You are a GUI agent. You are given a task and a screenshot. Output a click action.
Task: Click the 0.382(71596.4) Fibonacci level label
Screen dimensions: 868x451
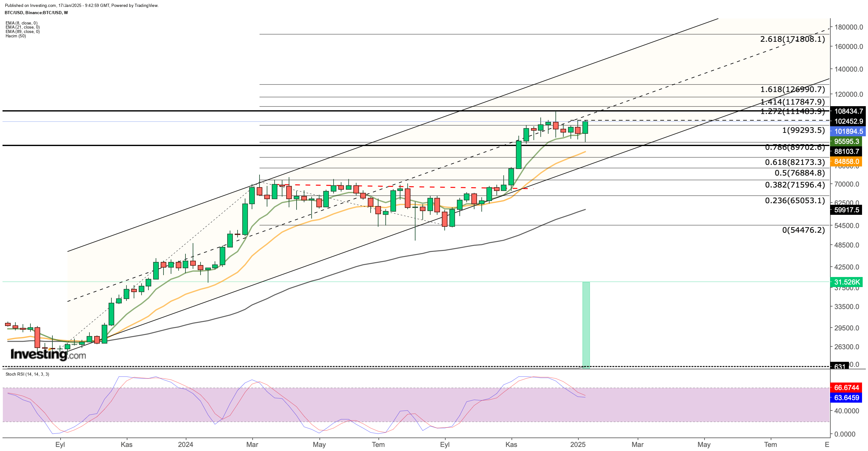click(795, 185)
